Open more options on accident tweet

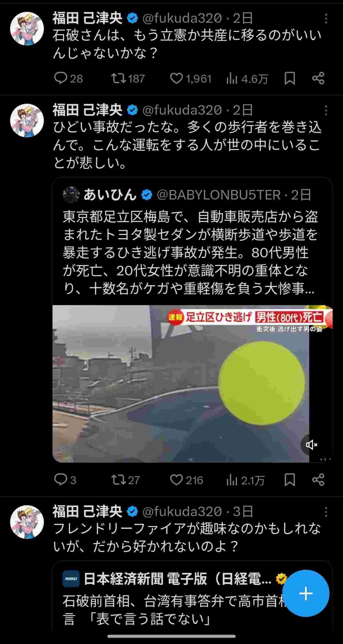click(326, 110)
